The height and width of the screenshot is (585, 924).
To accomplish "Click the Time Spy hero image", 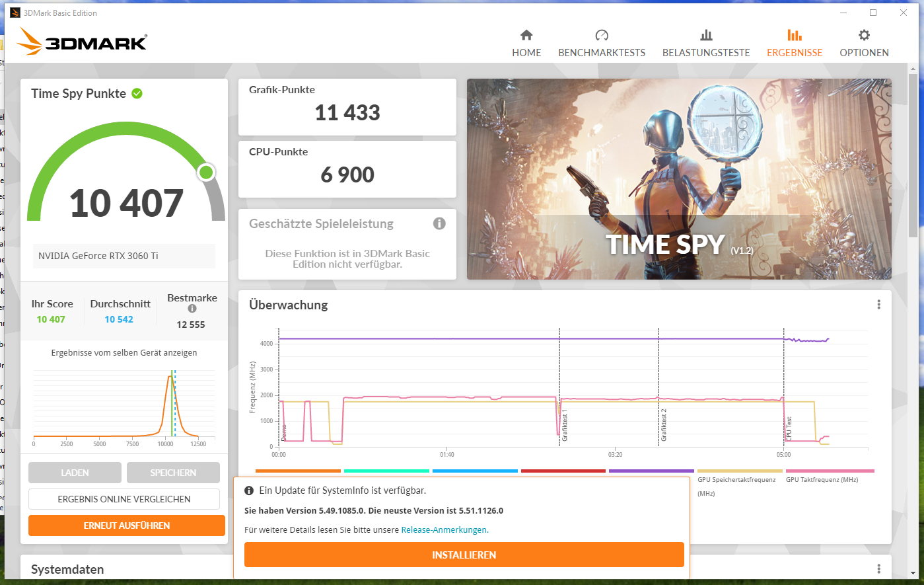I will (679, 179).
